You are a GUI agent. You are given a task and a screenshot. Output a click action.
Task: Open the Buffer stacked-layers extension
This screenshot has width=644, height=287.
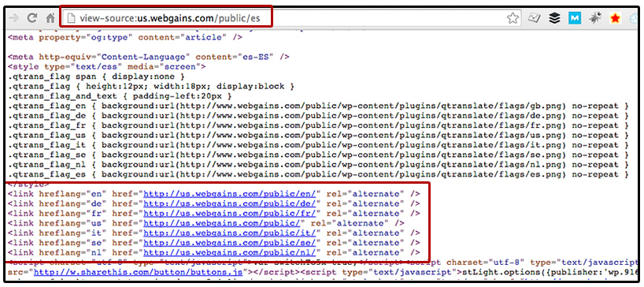coord(555,18)
